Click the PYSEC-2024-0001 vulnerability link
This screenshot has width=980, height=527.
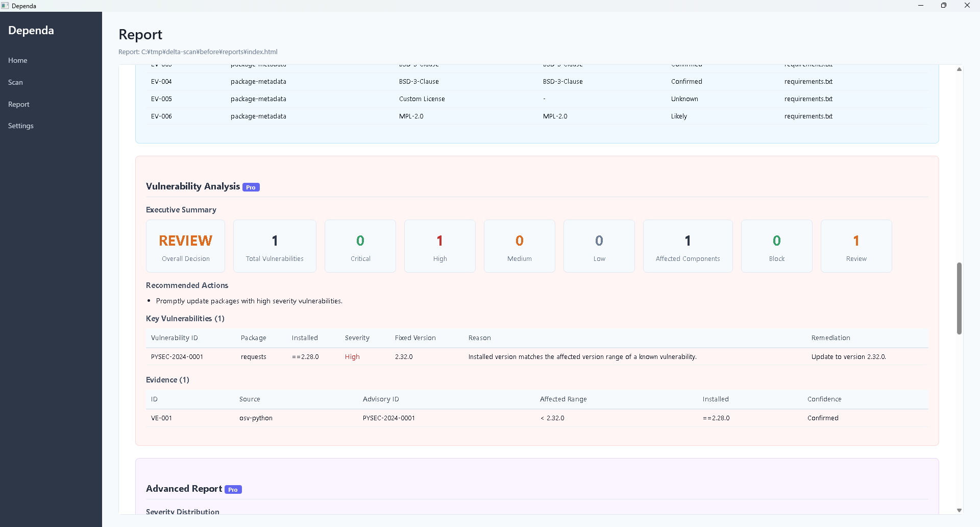point(177,356)
